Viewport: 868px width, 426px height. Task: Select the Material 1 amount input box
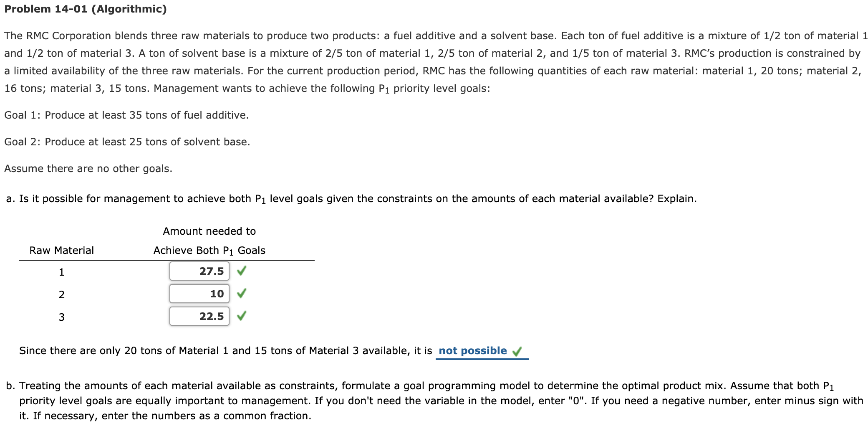199,271
